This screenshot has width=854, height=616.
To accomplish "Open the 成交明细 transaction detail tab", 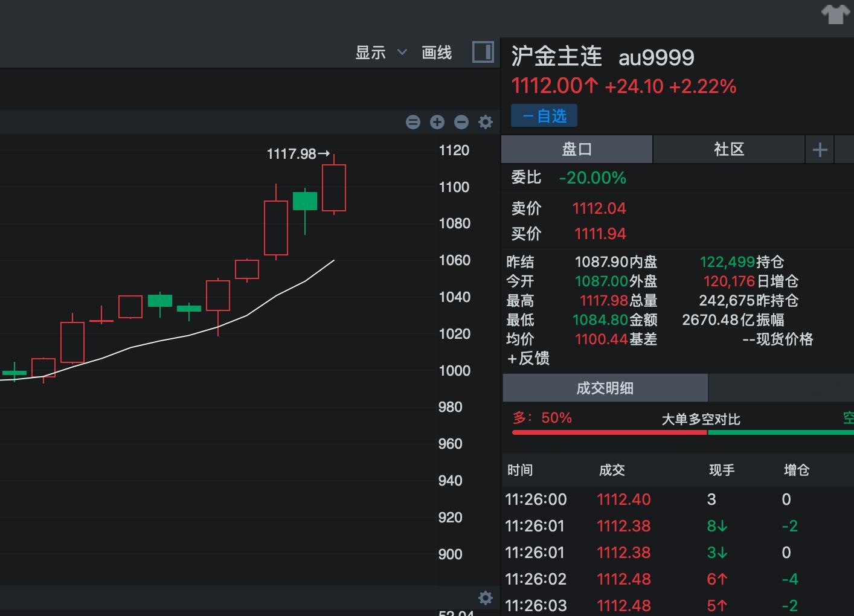I will click(605, 388).
